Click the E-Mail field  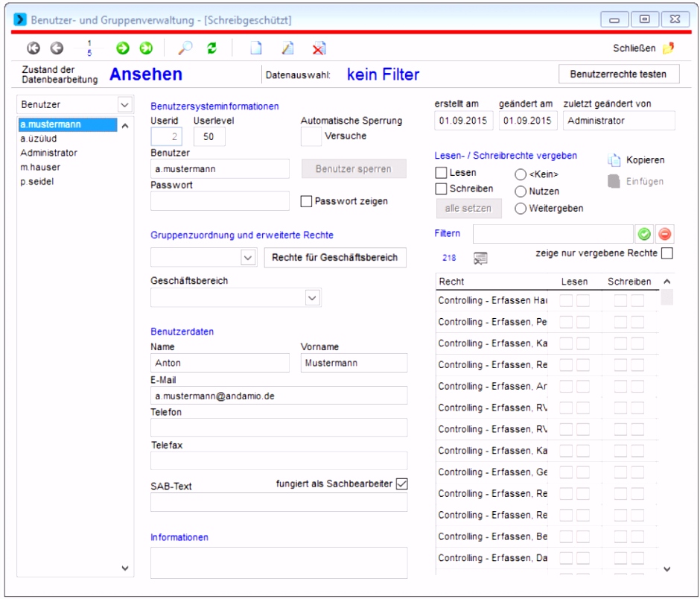tap(279, 396)
